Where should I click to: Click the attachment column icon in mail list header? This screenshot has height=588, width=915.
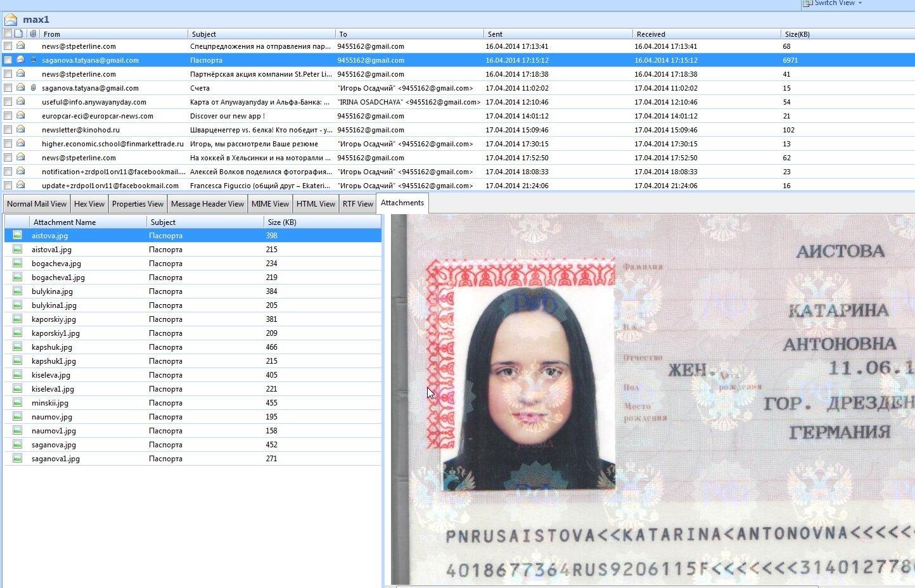(33, 34)
